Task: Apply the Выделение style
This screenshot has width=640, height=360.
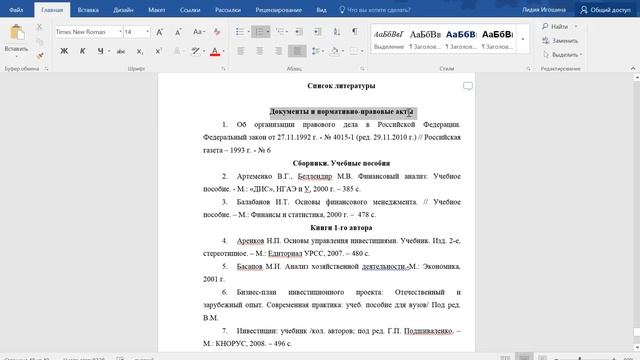Action: 389,39
